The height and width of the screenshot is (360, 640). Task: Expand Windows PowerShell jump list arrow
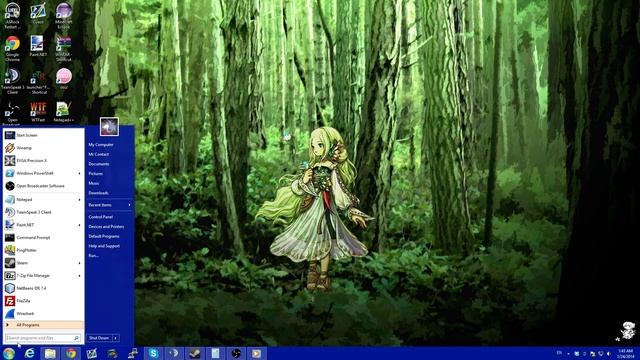(x=79, y=173)
